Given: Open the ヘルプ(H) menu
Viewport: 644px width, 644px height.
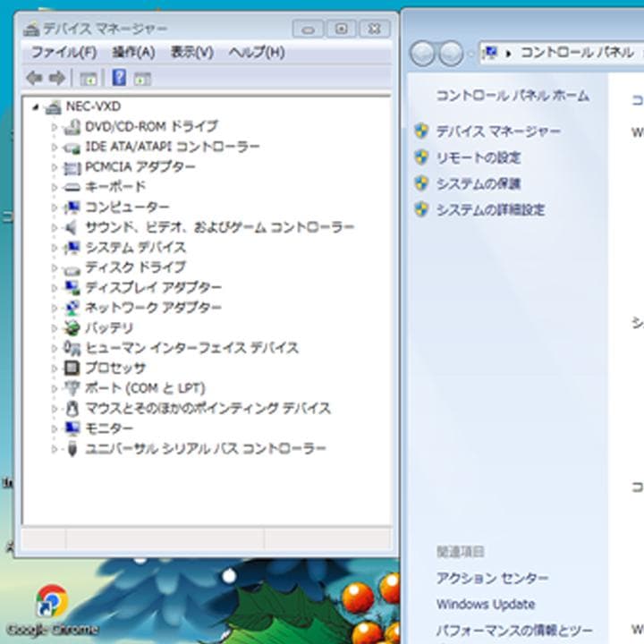Looking at the screenshot, I should 257,52.
